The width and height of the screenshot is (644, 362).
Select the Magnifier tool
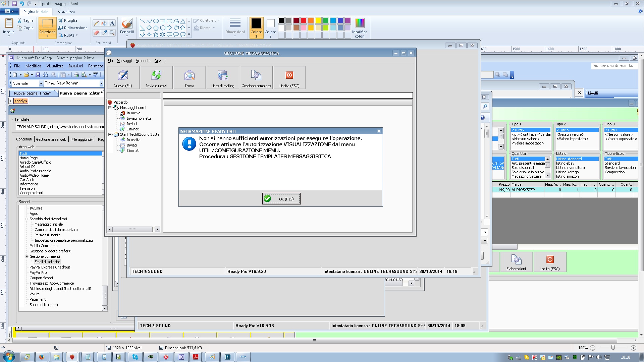tap(112, 33)
